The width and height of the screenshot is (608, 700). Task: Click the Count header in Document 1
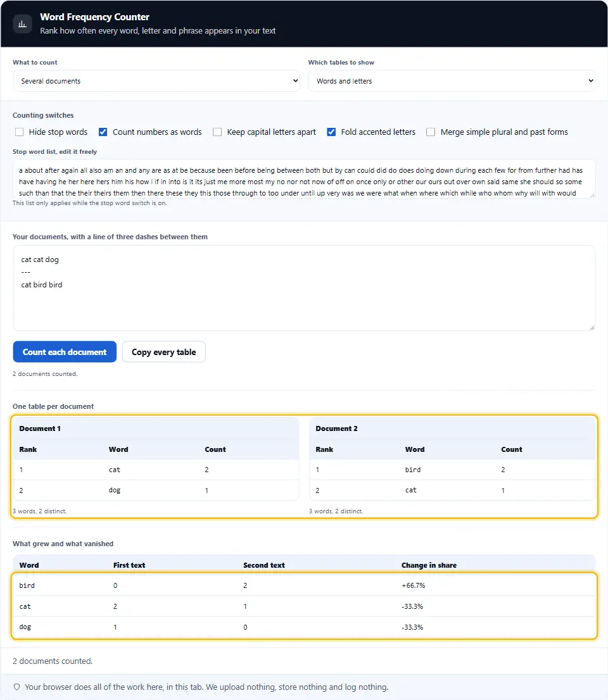(215, 449)
